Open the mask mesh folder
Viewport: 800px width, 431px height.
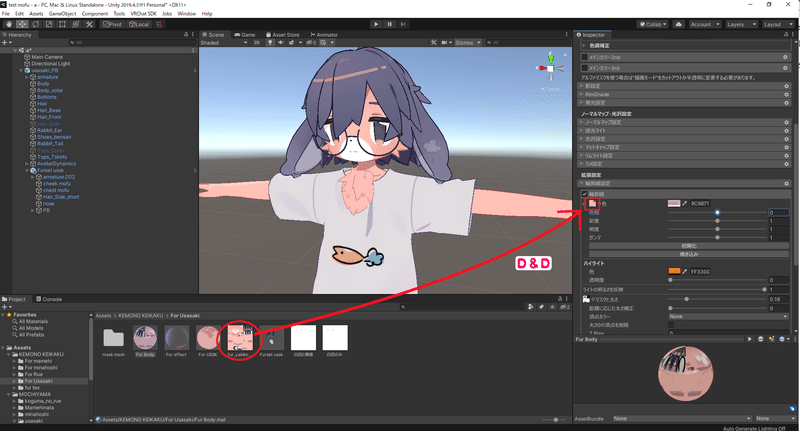coord(113,338)
